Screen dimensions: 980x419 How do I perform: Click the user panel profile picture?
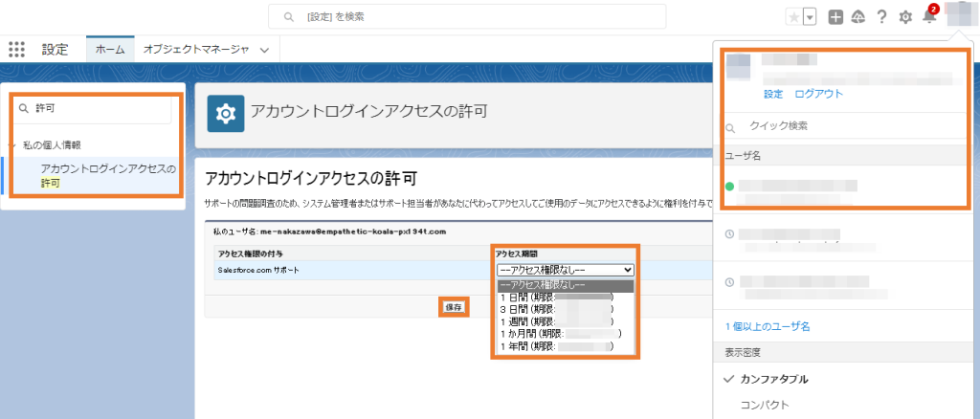[738, 67]
